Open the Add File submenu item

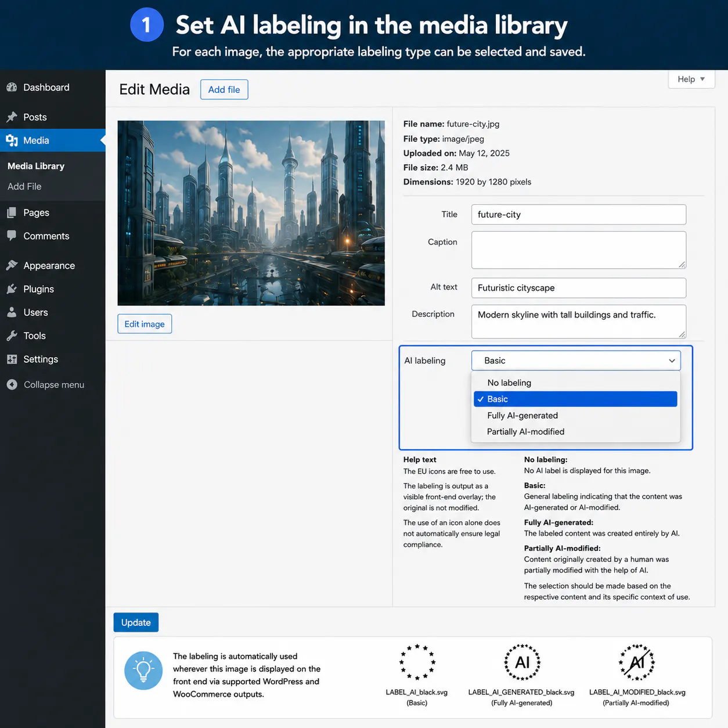24,186
